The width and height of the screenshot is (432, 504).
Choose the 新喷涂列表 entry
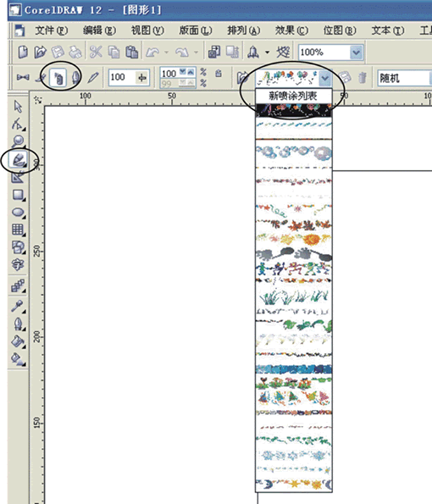coord(293,96)
